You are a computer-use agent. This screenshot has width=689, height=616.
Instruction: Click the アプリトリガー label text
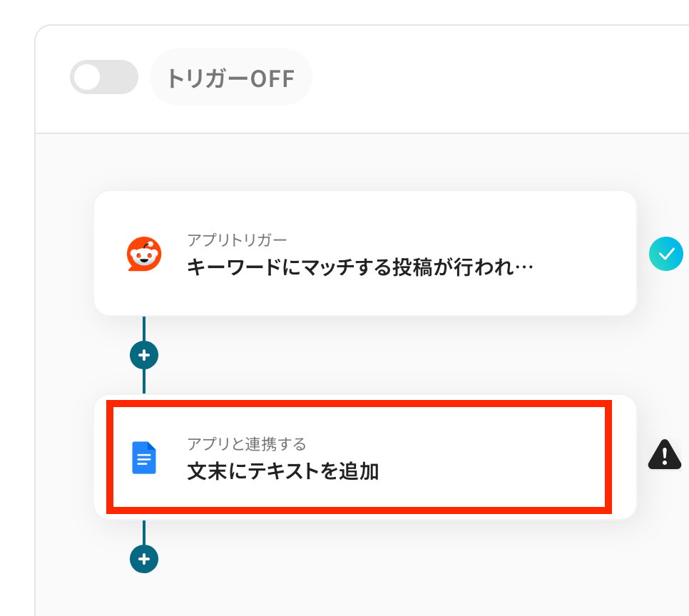pyautogui.click(x=237, y=240)
